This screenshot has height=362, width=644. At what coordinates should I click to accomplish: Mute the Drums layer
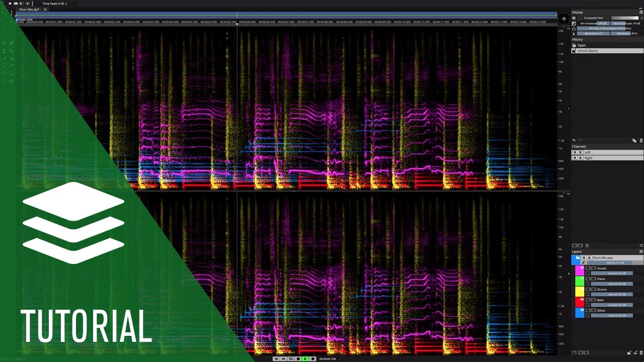point(588,289)
